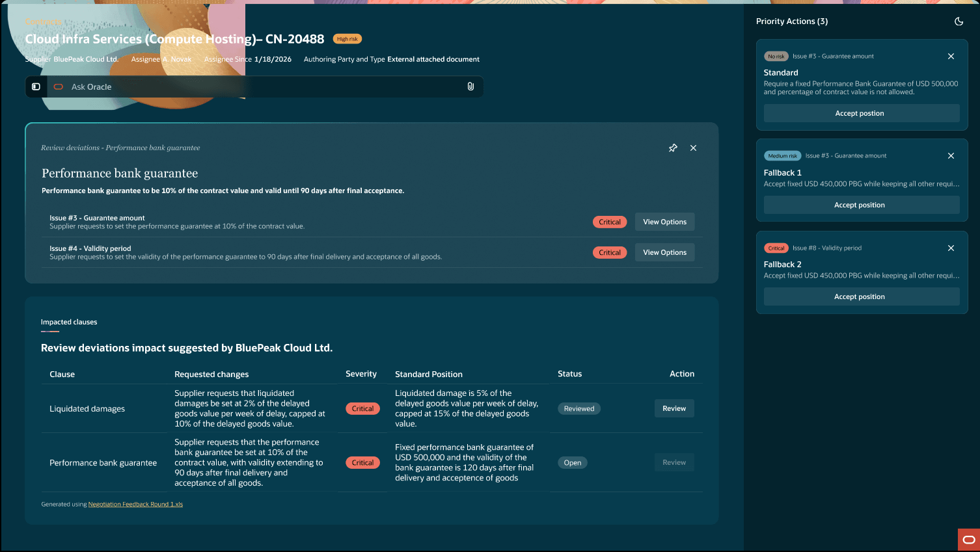980x552 pixels.
Task: Close the Performance bank guarantee review card
Action: coord(693,148)
